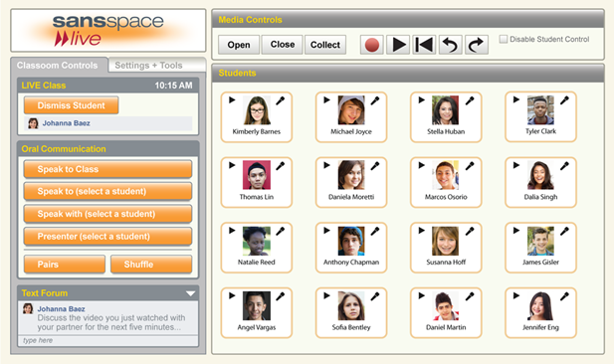The width and height of the screenshot is (614, 364).
Task: Click the microphone icon on Anthony Chapman's card
Action: point(375,232)
